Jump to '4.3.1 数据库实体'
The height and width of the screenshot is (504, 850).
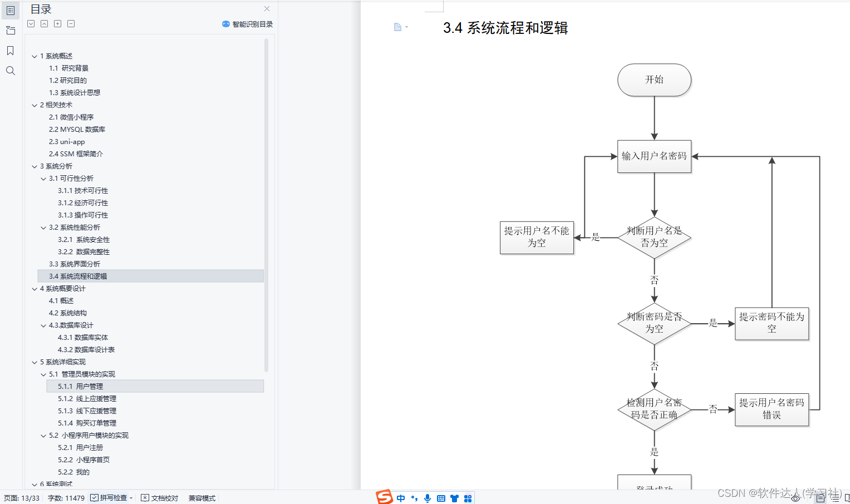83,337
